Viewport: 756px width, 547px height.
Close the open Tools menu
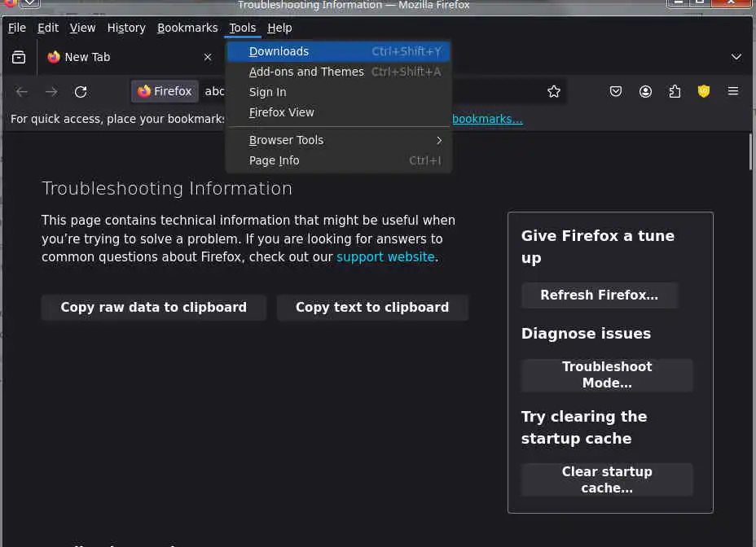243,28
